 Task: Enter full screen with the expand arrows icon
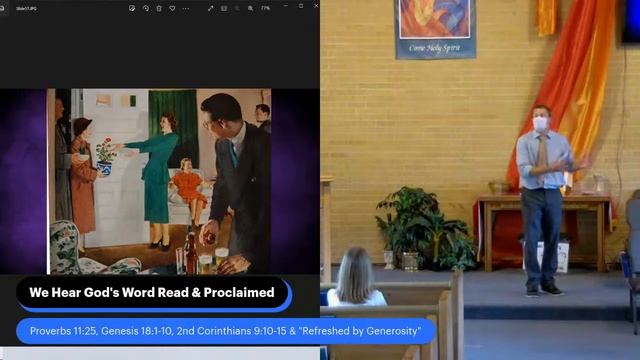tap(211, 8)
